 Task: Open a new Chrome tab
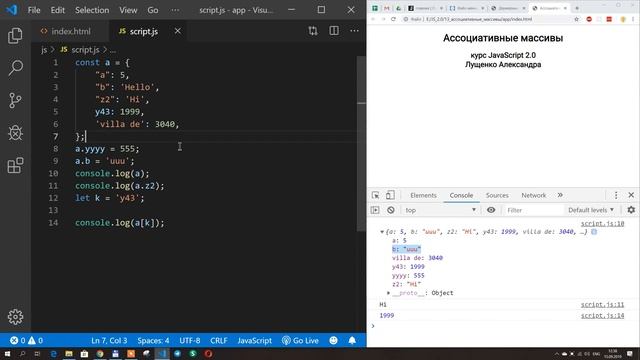pyautogui.click(x=577, y=8)
